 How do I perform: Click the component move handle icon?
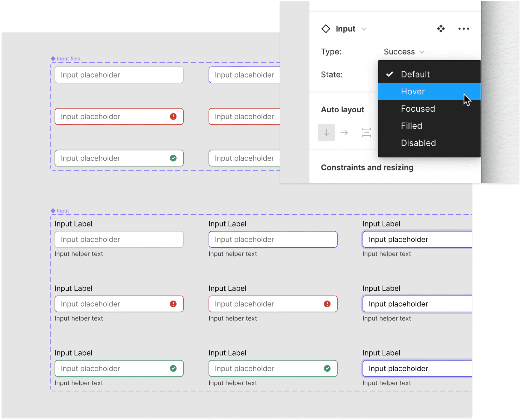pos(441,29)
